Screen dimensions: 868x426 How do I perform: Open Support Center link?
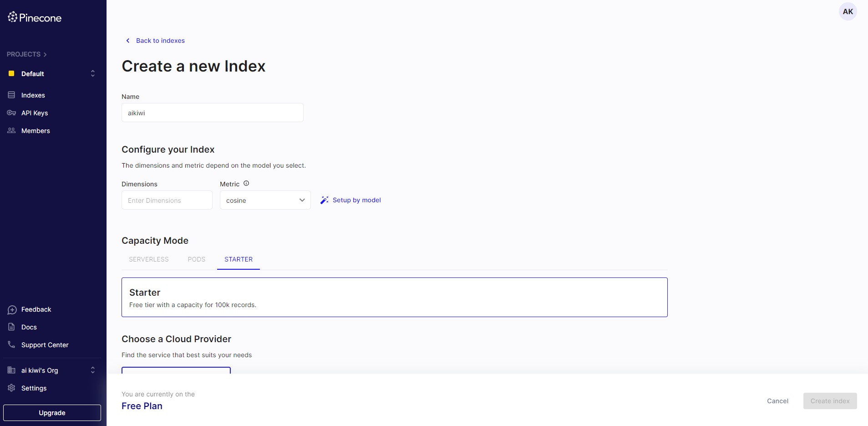click(45, 345)
